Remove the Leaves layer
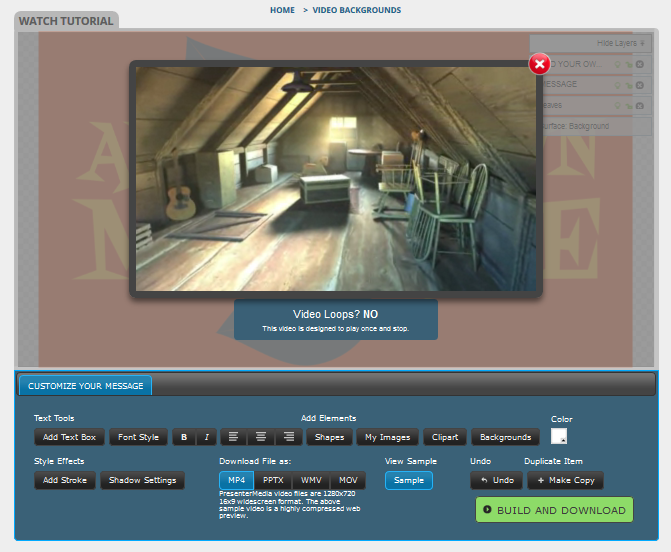This screenshot has height=552, width=671. pos(639,105)
